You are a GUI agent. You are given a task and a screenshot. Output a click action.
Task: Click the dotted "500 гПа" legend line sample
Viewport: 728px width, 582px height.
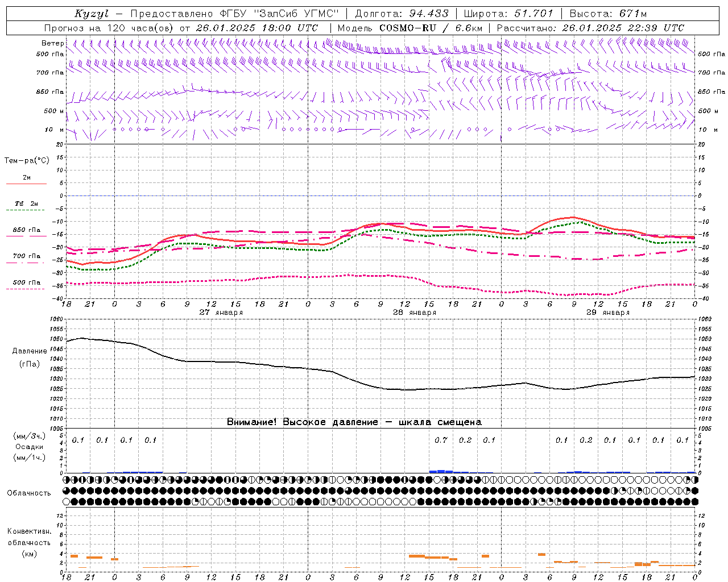coord(26,289)
